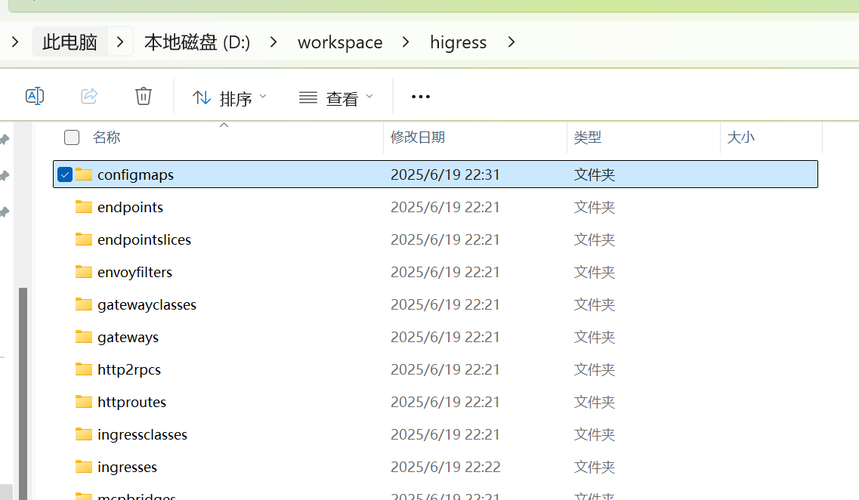The width and height of the screenshot is (859, 500).
Task: Select the envoyfilters folder name
Action: pos(135,272)
